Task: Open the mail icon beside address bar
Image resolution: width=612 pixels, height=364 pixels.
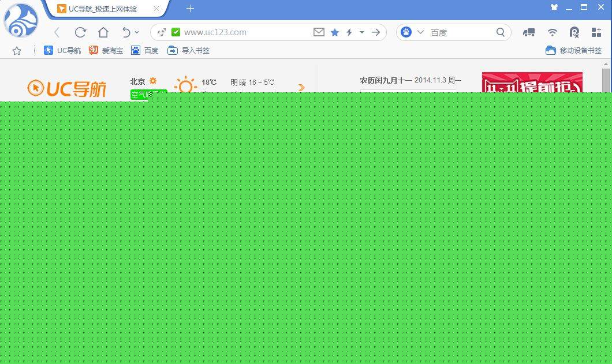Action: pos(319,32)
